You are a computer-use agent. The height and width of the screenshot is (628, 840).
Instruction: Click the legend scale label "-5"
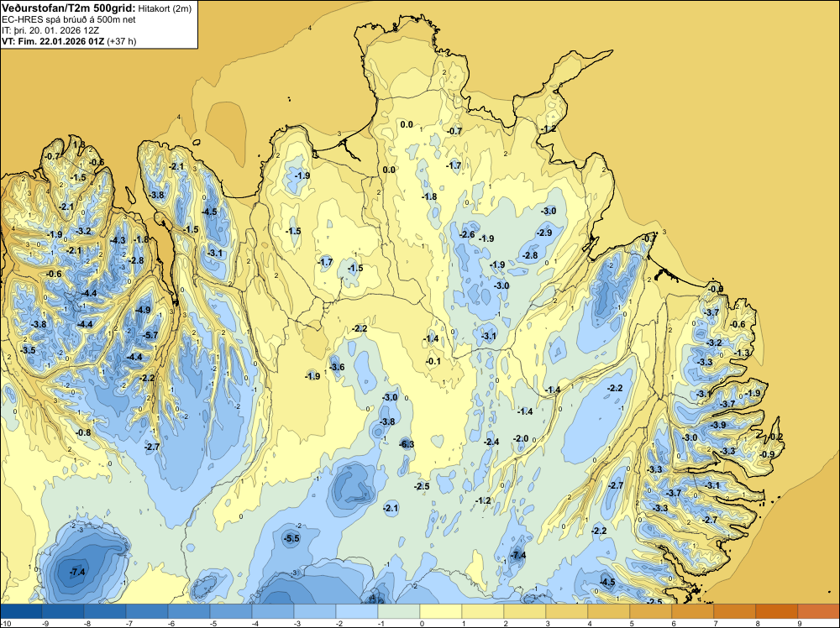(x=213, y=623)
